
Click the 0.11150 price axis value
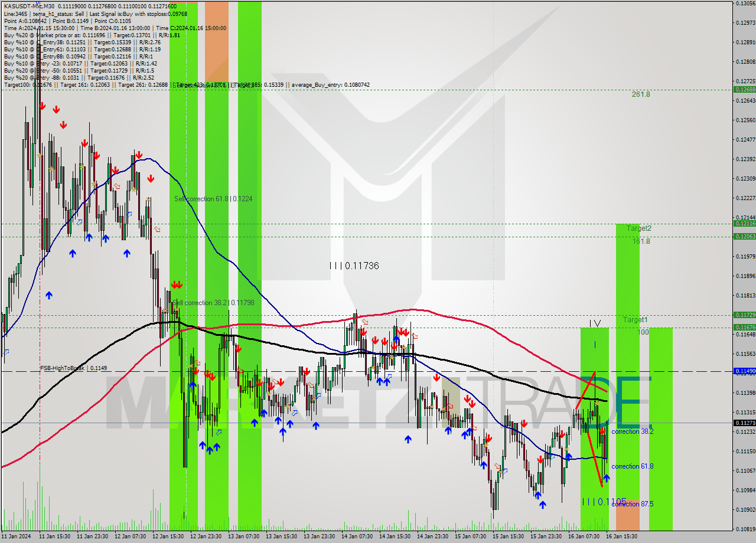click(x=745, y=451)
